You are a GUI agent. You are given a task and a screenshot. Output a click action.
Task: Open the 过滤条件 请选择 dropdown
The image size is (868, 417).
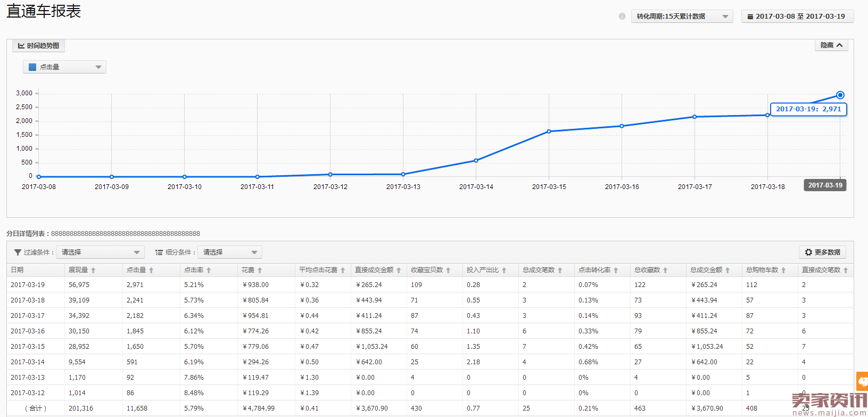pos(100,252)
